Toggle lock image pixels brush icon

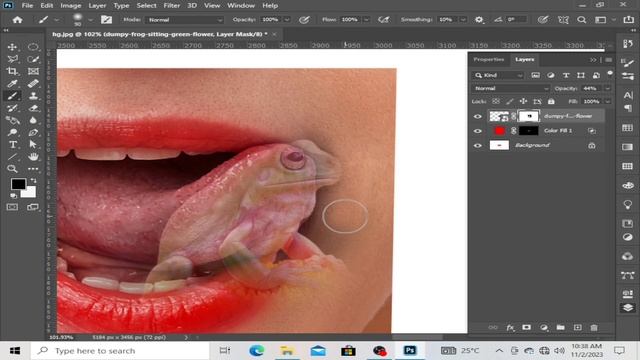coord(510,101)
